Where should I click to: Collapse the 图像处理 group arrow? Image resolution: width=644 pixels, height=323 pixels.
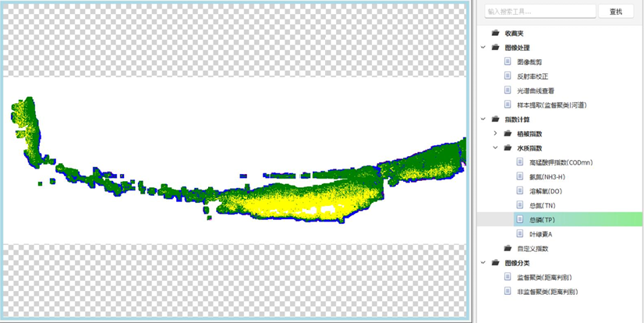pos(483,48)
